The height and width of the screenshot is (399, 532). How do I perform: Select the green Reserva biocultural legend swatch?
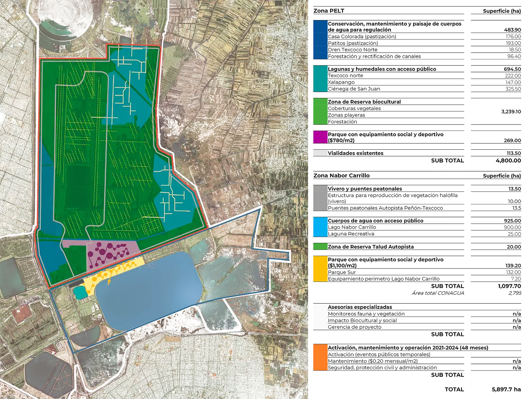point(320,111)
